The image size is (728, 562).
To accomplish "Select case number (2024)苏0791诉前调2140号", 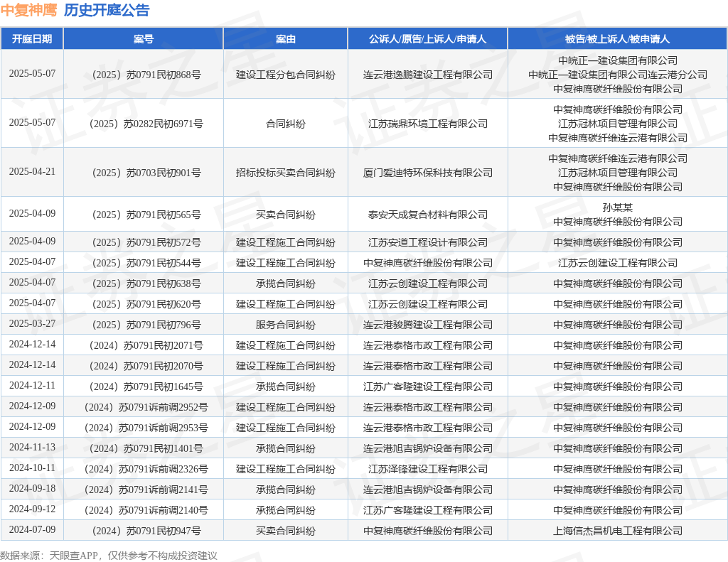I will [x=146, y=510].
